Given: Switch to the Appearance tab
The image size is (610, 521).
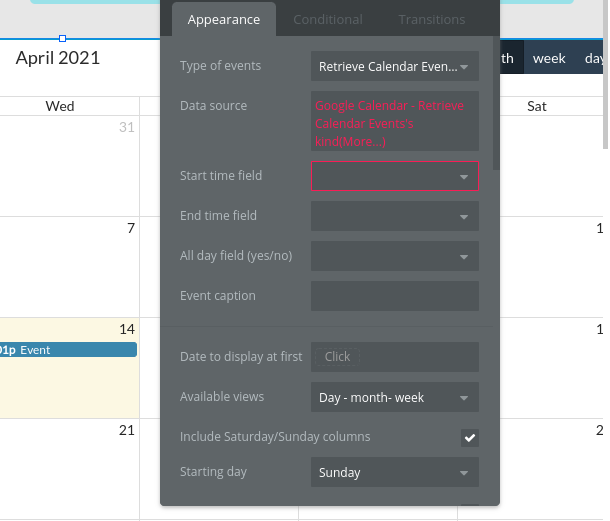Looking at the screenshot, I should [223, 19].
